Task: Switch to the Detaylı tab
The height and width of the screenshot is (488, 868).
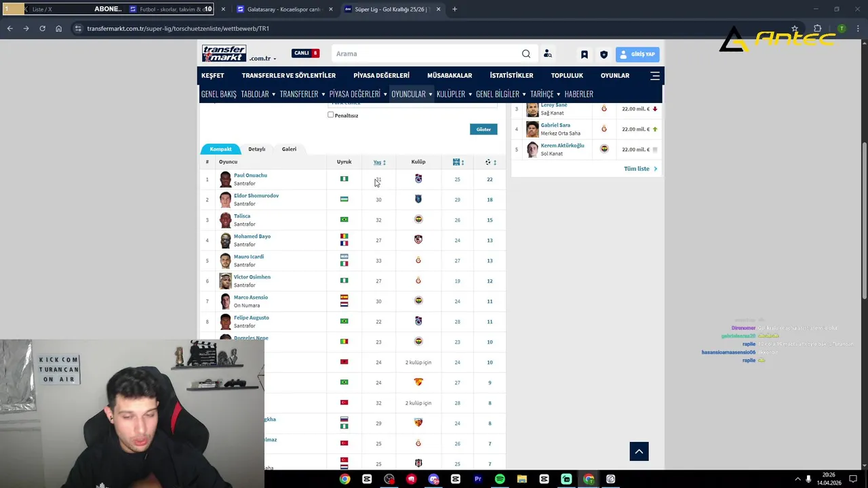Action: (256, 149)
